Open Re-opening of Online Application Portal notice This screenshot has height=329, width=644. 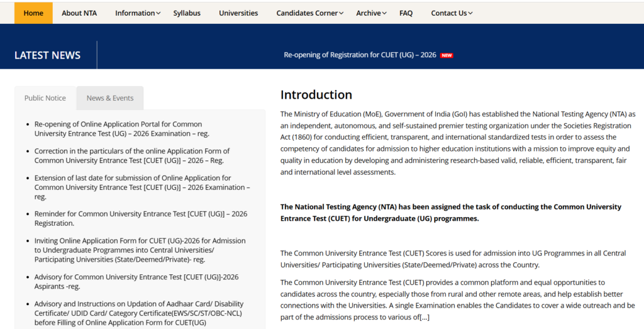[x=122, y=129]
